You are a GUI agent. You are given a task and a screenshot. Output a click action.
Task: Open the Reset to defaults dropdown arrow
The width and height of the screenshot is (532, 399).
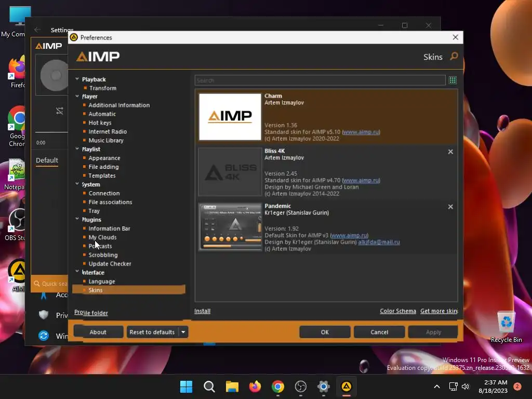pos(183,332)
